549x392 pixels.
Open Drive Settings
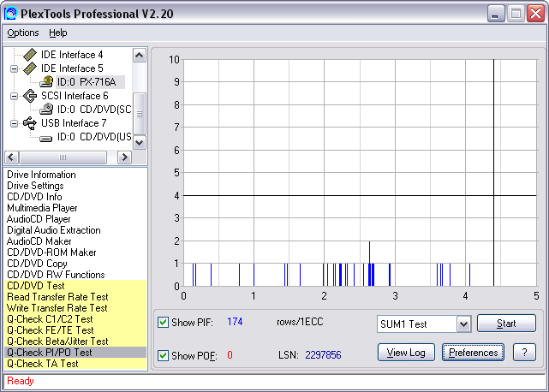pyautogui.click(x=35, y=186)
